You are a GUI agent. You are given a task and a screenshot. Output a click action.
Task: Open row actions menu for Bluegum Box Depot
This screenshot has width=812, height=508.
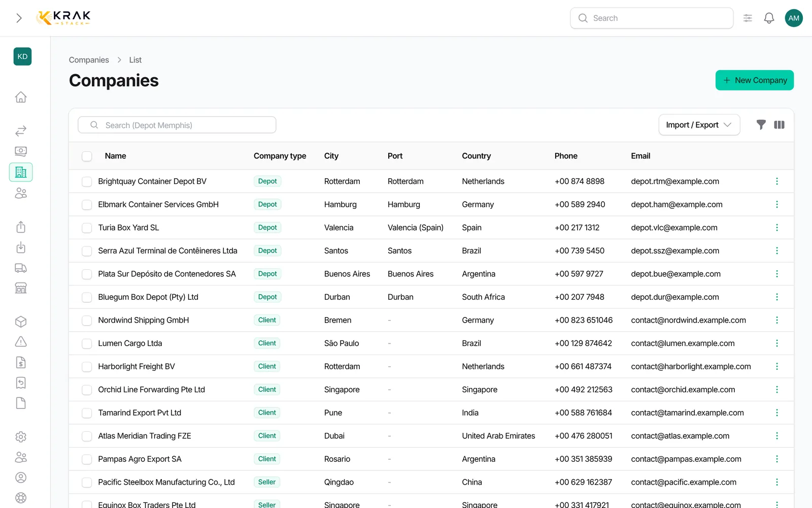[x=776, y=297]
